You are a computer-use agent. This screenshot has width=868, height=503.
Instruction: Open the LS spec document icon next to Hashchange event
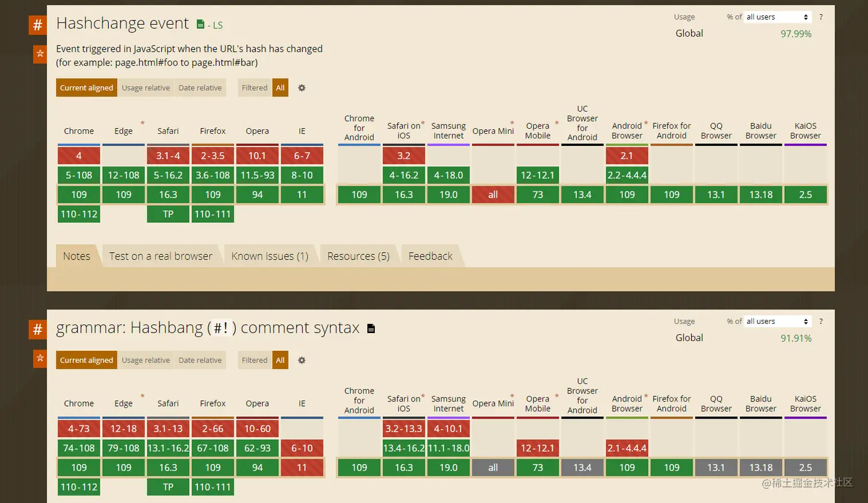point(200,24)
